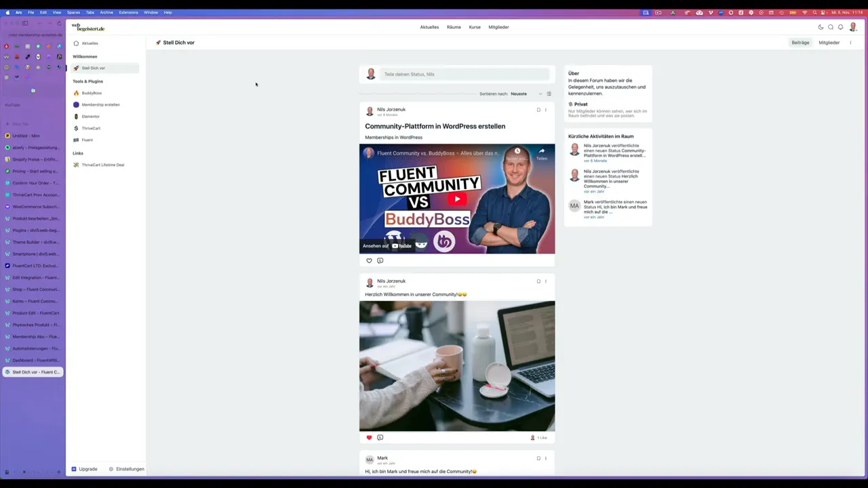
Task: Open the Arc Spaces menu in the menu bar
Action: click(x=73, y=12)
